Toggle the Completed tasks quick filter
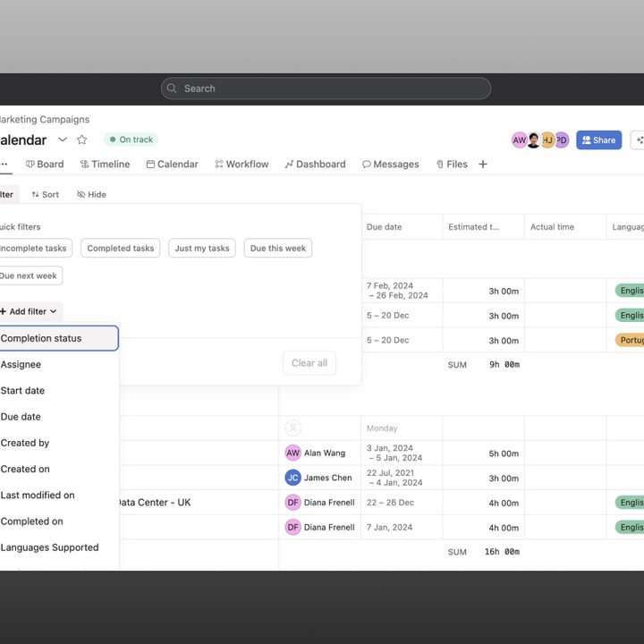 pos(121,248)
